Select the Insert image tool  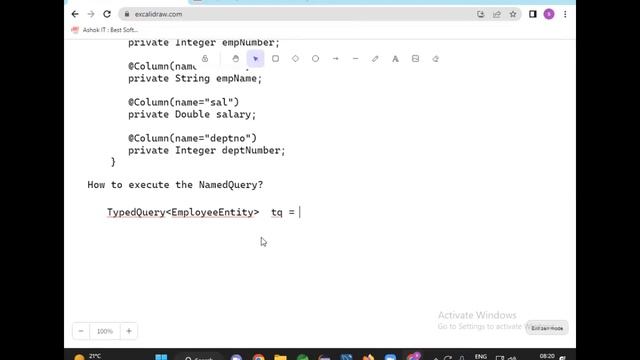pyautogui.click(x=416, y=59)
